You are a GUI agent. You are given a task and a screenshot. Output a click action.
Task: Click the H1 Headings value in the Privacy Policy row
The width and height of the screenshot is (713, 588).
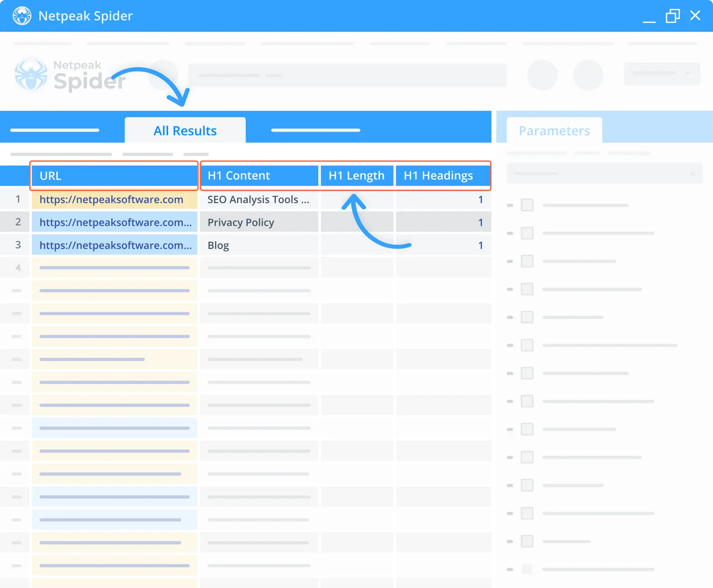point(480,222)
